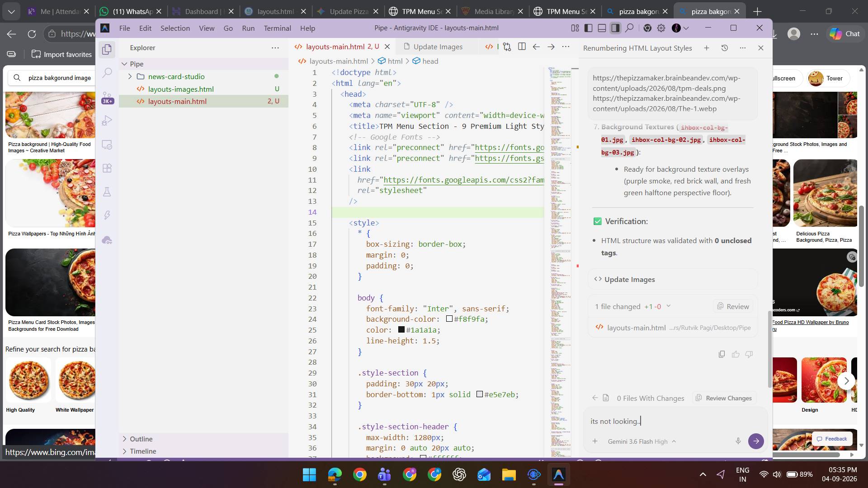Click the Review Changes button
The image size is (868, 488).
pyautogui.click(x=724, y=398)
